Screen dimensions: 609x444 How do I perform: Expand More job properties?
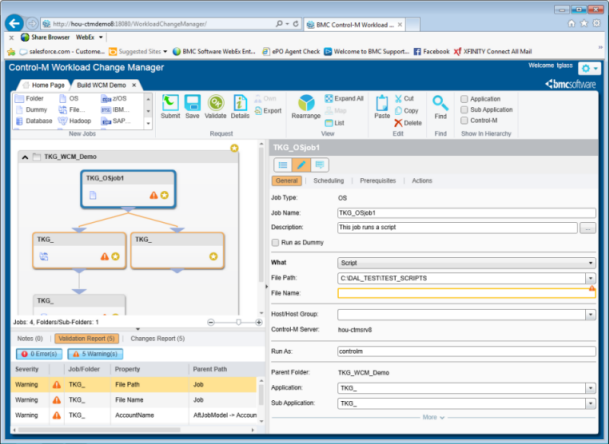pyautogui.click(x=433, y=417)
